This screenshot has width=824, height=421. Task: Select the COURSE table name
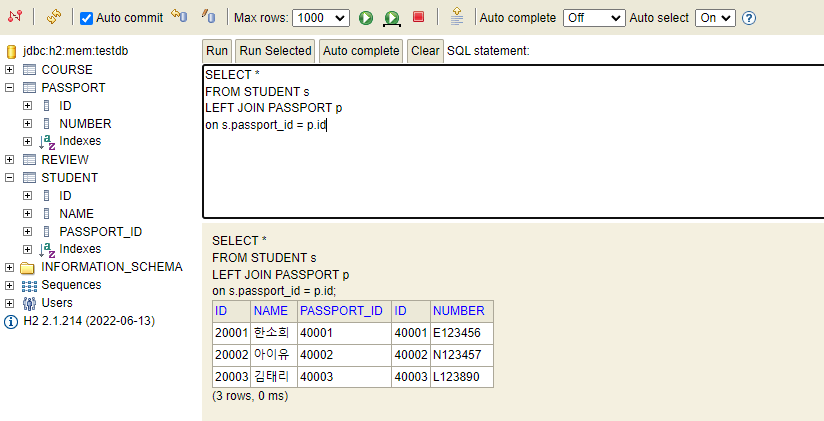[67, 69]
